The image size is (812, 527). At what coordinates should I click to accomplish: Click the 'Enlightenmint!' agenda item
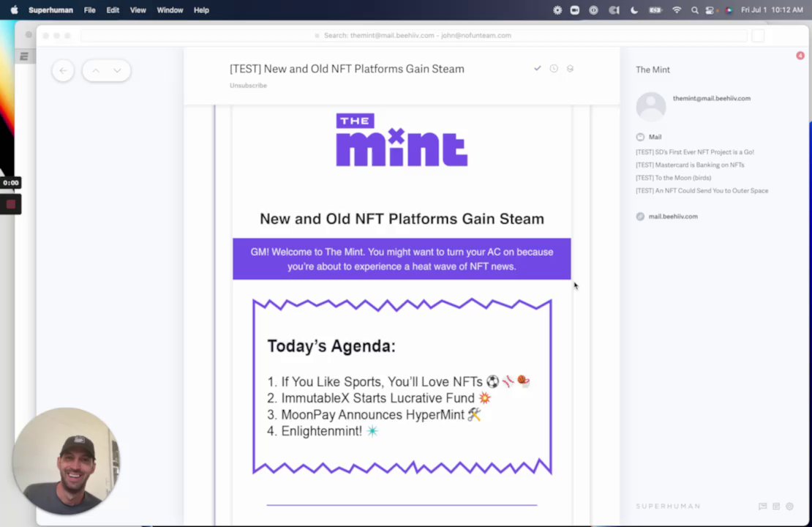(322, 431)
